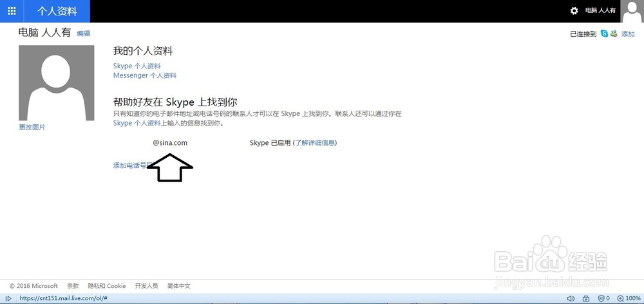Viewport: 644px width, 304px height.
Task: Click the 简体中文 language link
Action: (178, 286)
